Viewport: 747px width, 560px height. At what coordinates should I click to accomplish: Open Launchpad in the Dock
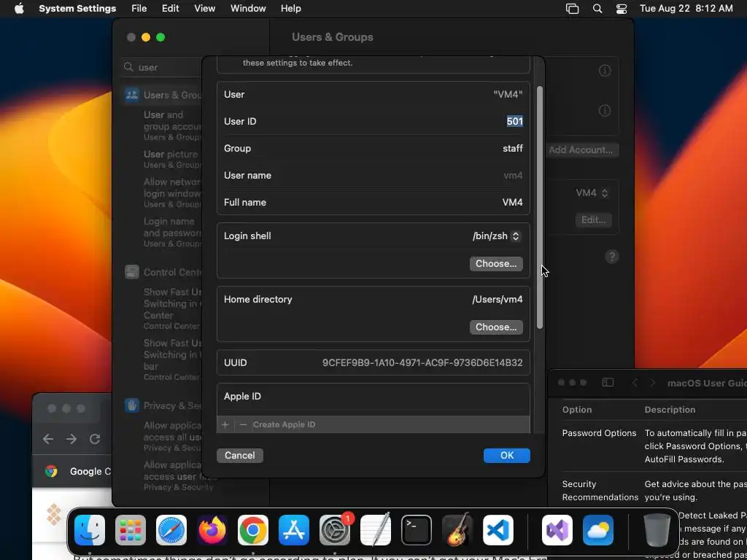(x=131, y=530)
